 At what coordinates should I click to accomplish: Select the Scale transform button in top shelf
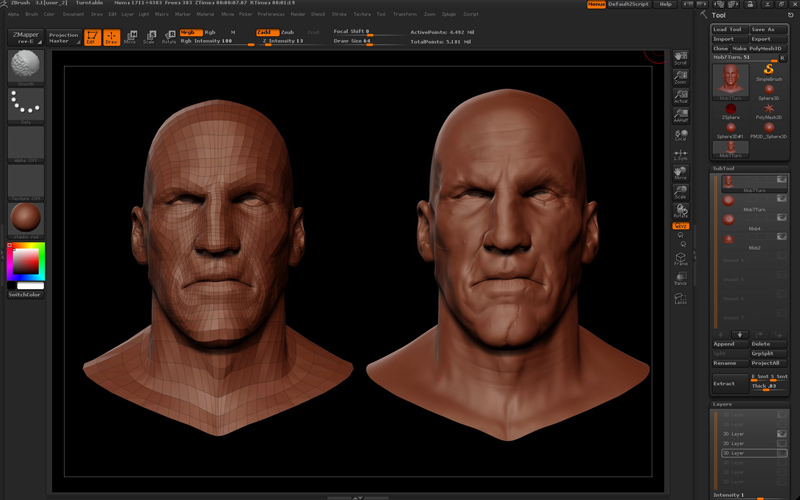pyautogui.click(x=149, y=37)
